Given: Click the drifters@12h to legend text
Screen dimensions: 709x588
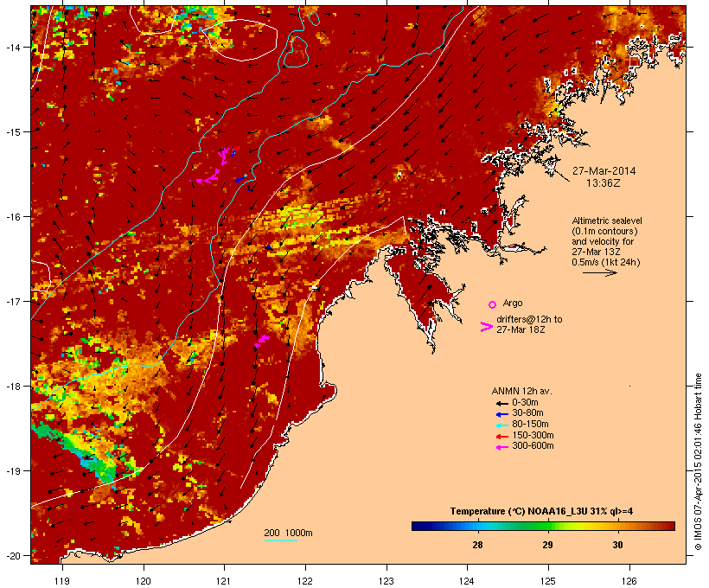Looking at the screenshot, I should coord(529,319).
